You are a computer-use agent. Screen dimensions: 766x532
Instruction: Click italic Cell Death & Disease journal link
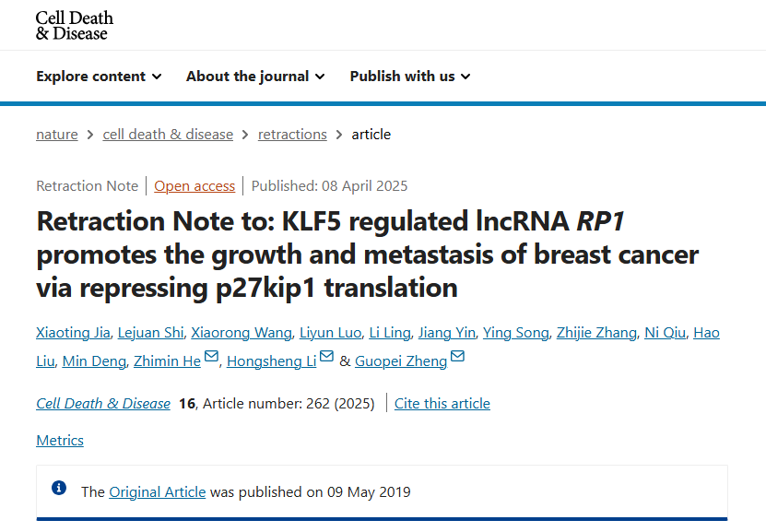[103, 404]
